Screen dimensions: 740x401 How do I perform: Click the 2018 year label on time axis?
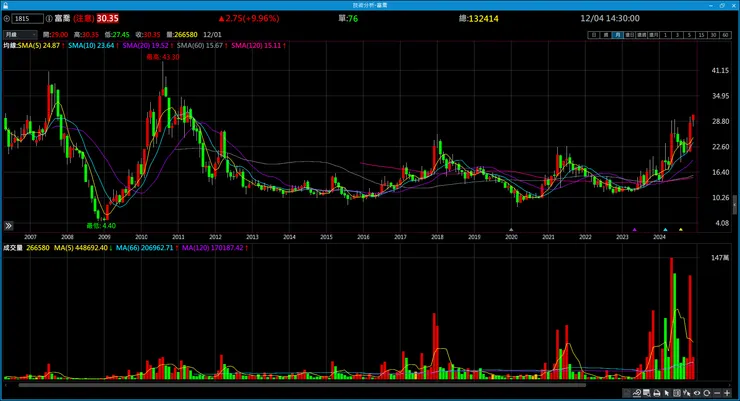437,237
